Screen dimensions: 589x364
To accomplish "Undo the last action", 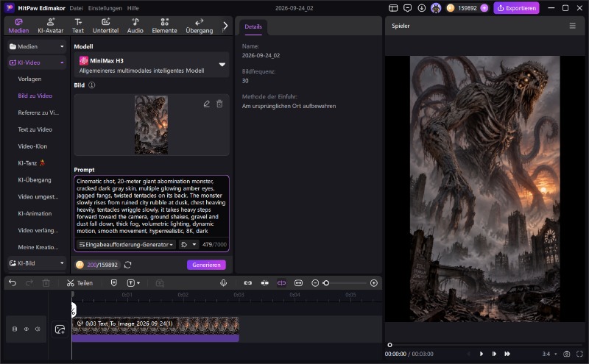I will point(13,283).
